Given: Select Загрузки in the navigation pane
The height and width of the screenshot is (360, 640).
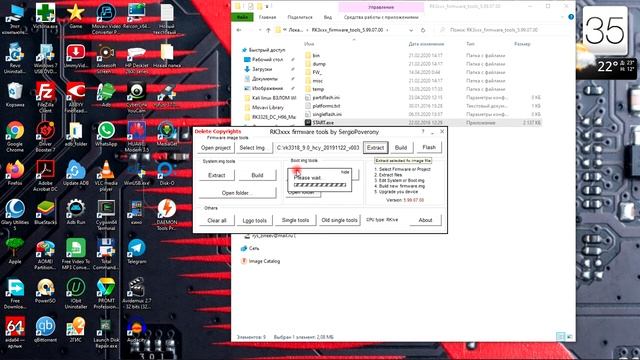Looking at the screenshot, I should tap(262, 69).
